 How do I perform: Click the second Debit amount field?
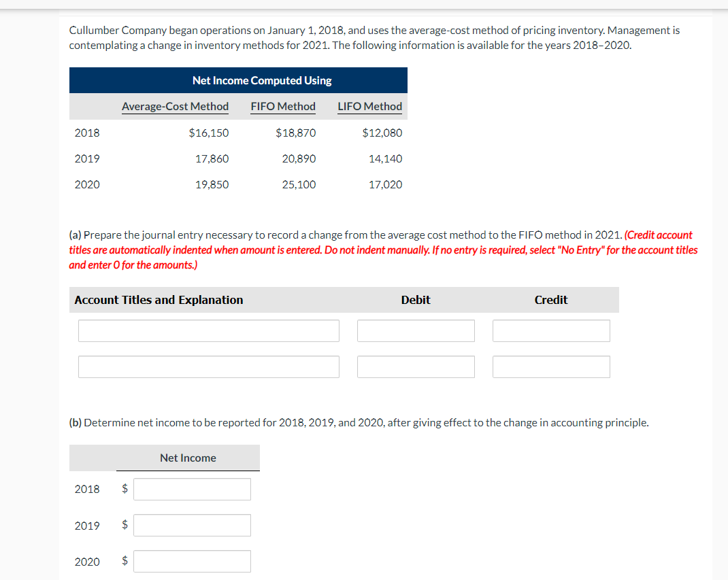tap(416, 366)
